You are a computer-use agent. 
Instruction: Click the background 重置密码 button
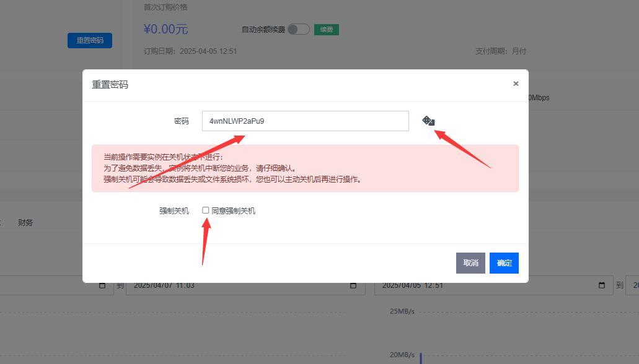[90, 40]
